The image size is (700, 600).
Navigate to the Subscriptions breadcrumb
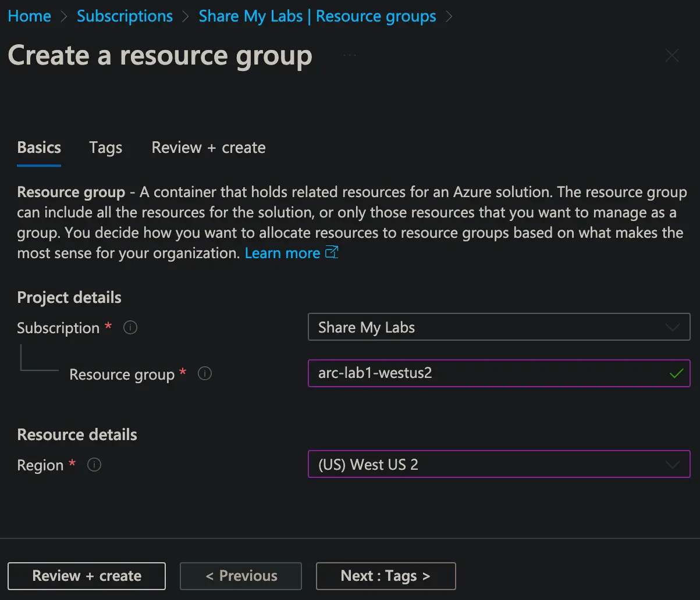[x=125, y=16]
